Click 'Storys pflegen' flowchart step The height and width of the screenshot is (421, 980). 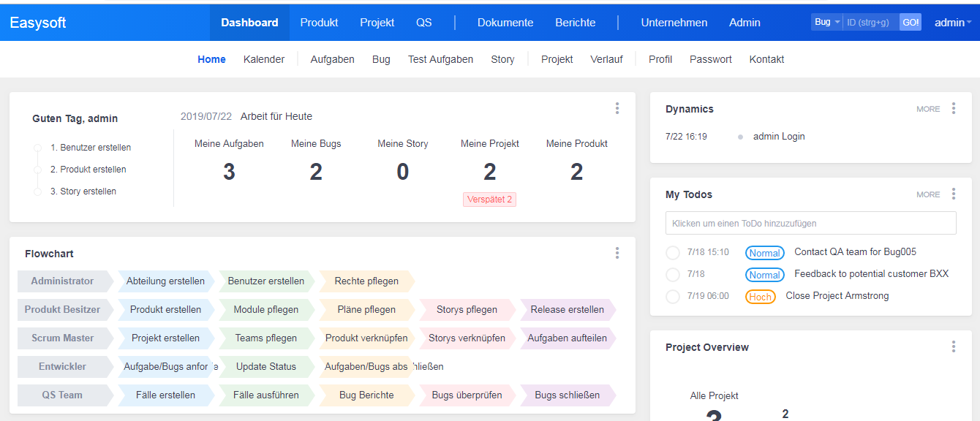point(467,309)
